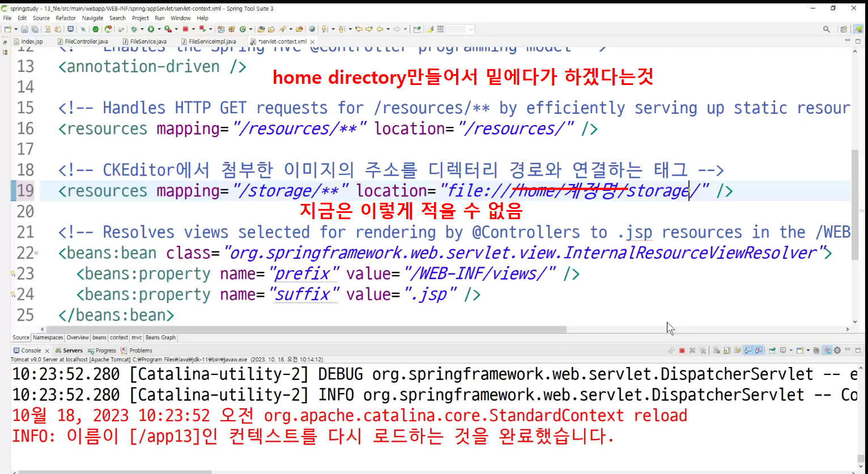Open the Run button dropdown arrow
Screen dimensions: 868x474
click(x=159, y=29)
